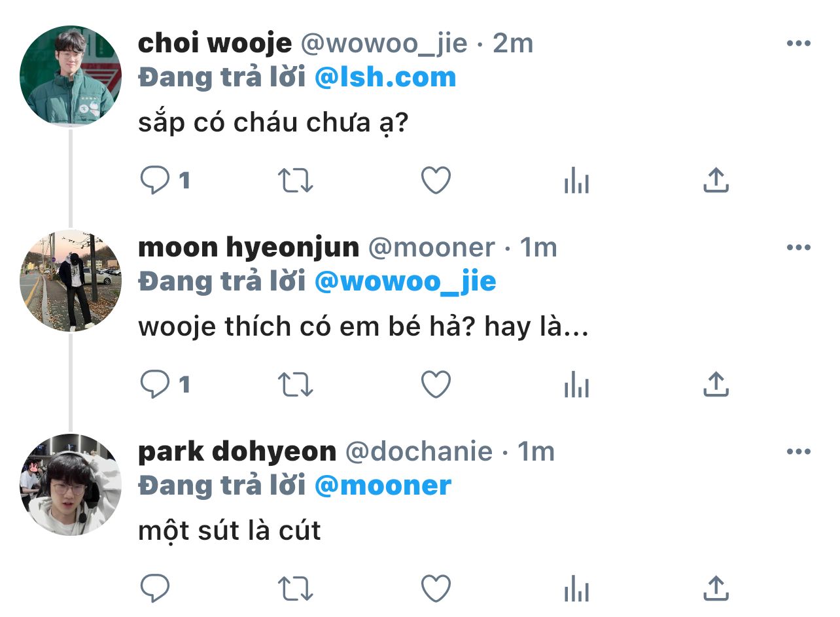Like the tweet by moon hyeonjun
Screen dimensions: 840x617
(x=436, y=385)
